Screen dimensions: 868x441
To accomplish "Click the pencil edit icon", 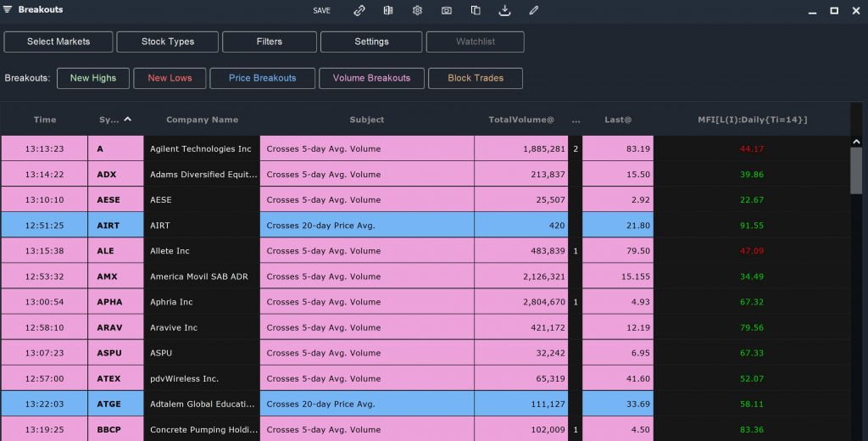I will click(533, 10).
